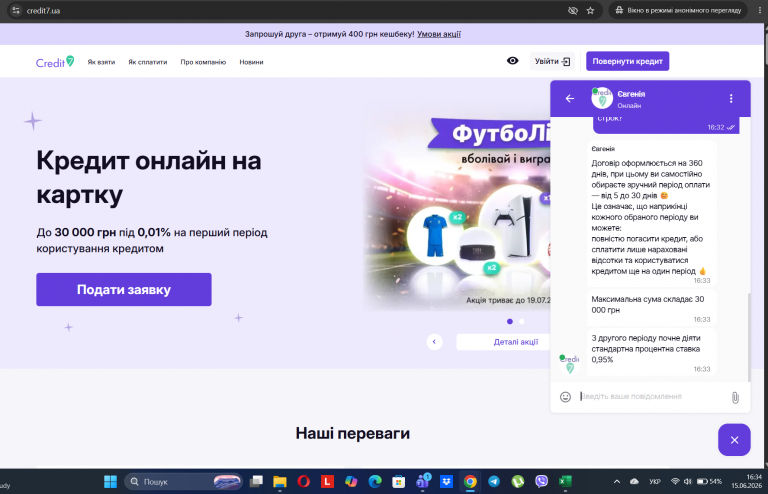Select the first carousel dot
Screen dimensions: 768x494
coord(510,322)
